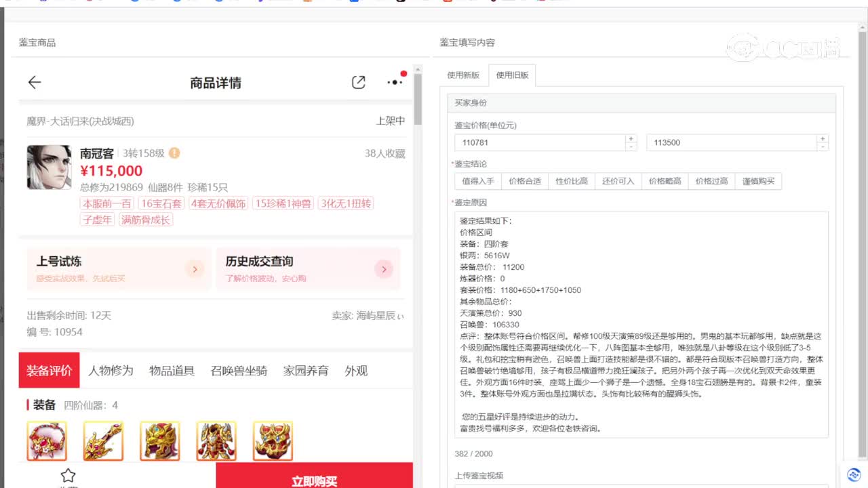
Task: Choose 值得入手 conclusion
Action: click(x=478, y=181)
